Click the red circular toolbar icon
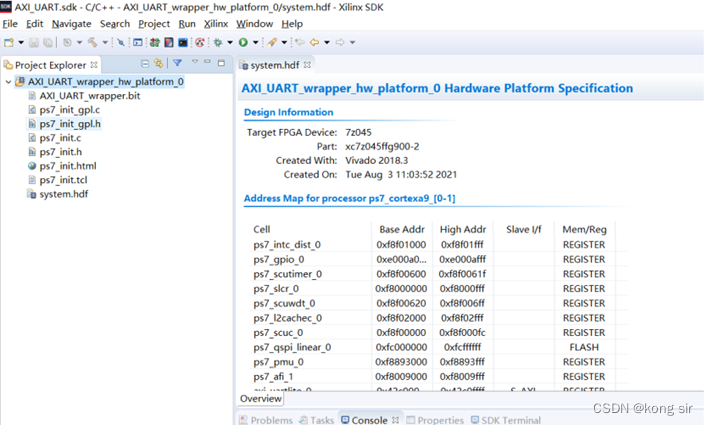This screenshot has width=708, height=425. click(200, 42)
